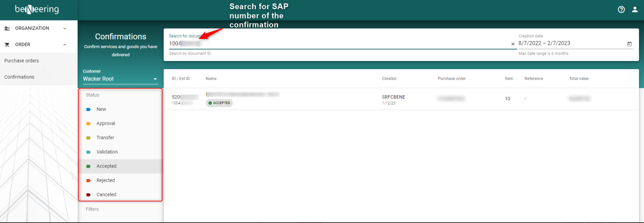This screenshot has height=223, width=644.
Task: Clear the document search with X icon
Action: [513, 44]
